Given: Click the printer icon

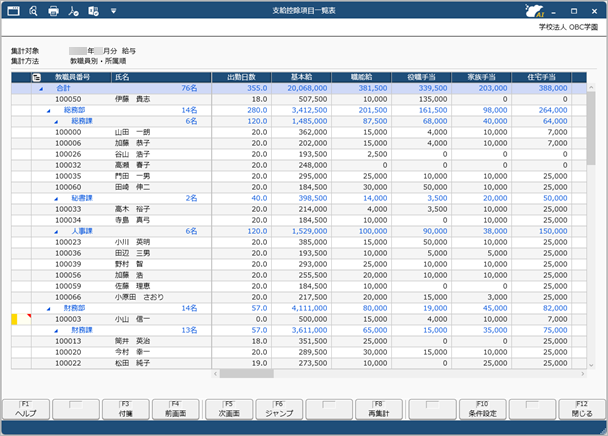Looking at the screenshot, I should pyautogui.click(x=53, y=11).
